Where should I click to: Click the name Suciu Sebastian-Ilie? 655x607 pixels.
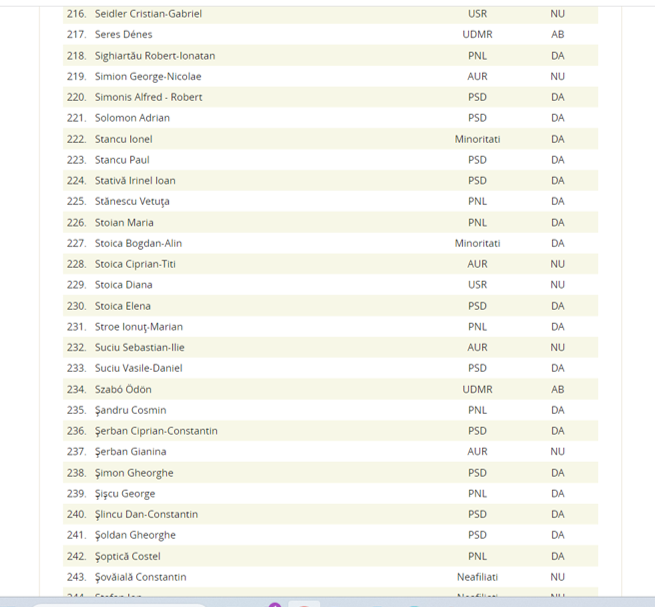[139, 347]
